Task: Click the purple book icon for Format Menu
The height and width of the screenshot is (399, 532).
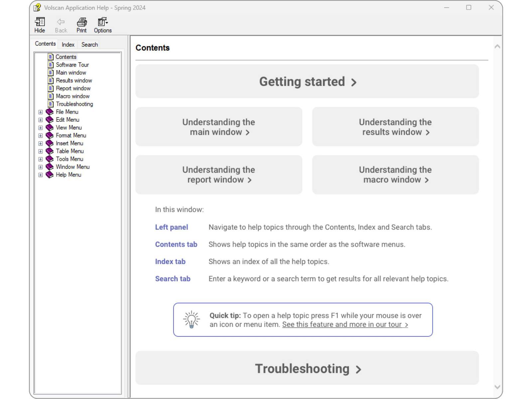Action: coord(50,135)
